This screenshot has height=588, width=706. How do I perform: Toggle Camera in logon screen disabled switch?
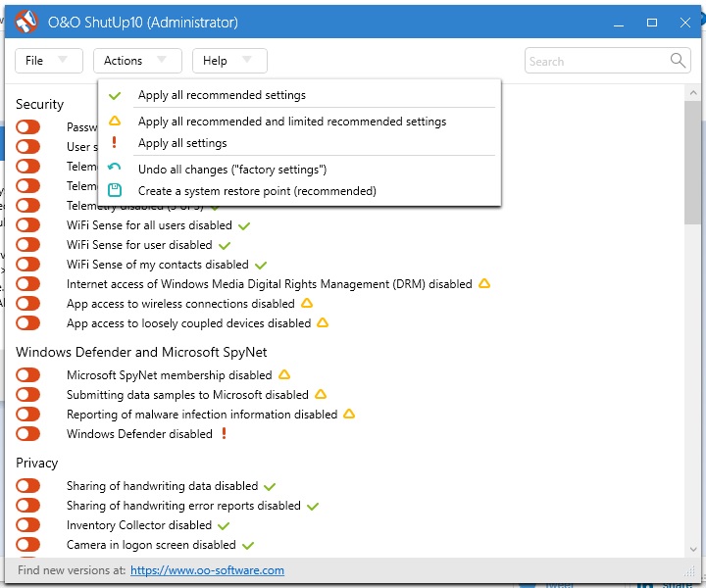27,545
